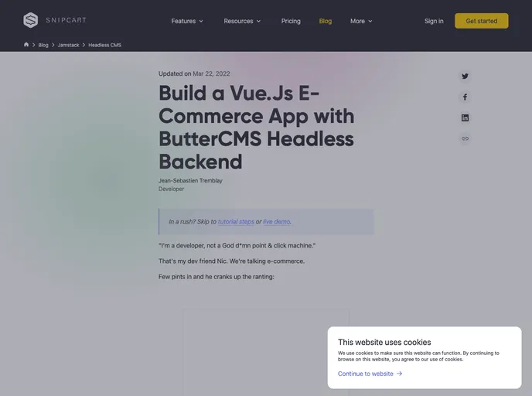Open the Jamstack breadcrumb link
The height and width of the screenshot is (396, 532).
68,45
